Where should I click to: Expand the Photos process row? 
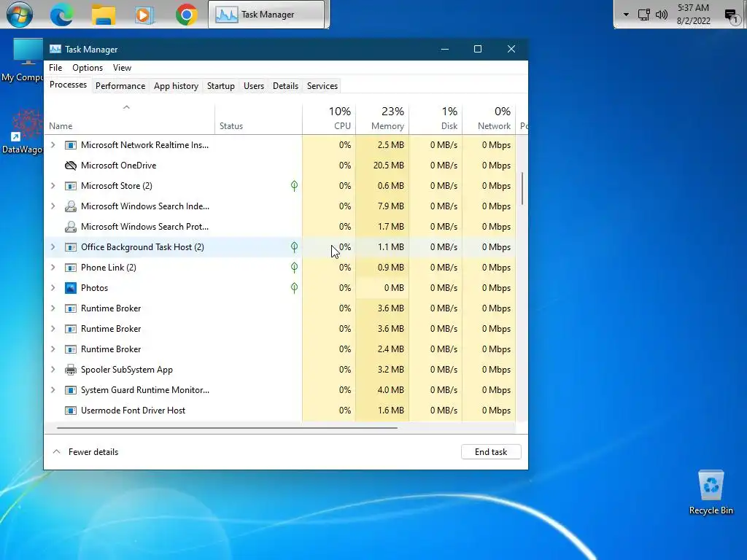[x=53, y=287]
